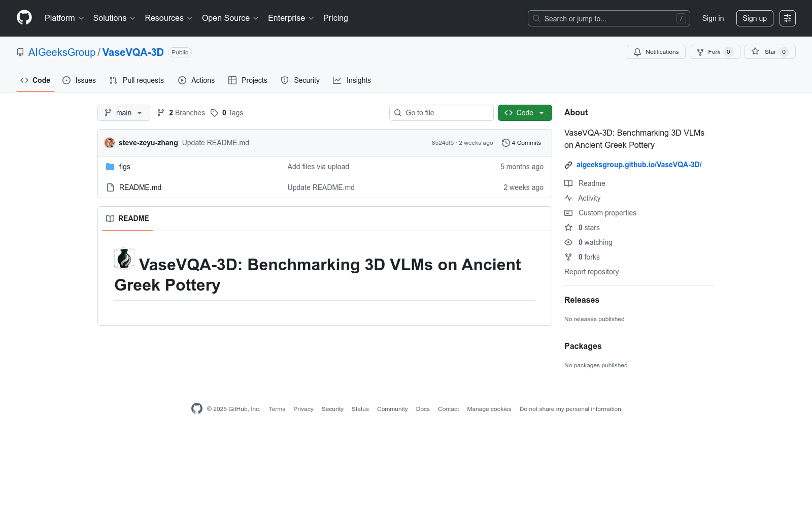The width and height of the screenshot is (812, 508).
Task: Open aigeeksgroup.github.io/VaseVQA-3D/ website link
Action: tap(639, 165)
